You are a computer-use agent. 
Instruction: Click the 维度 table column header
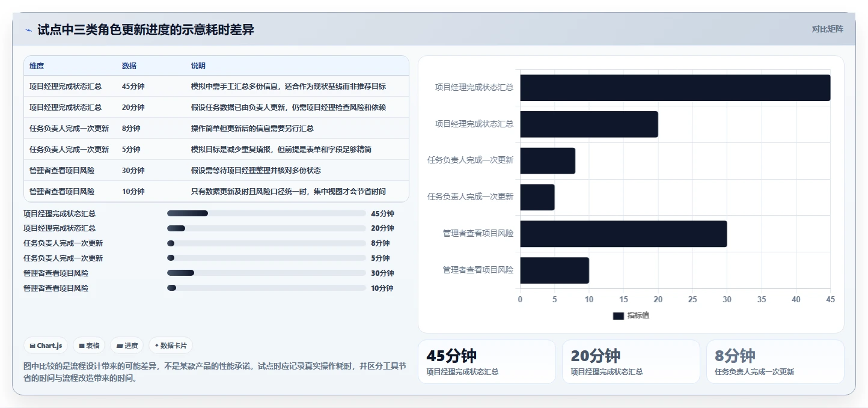(37, 66)
